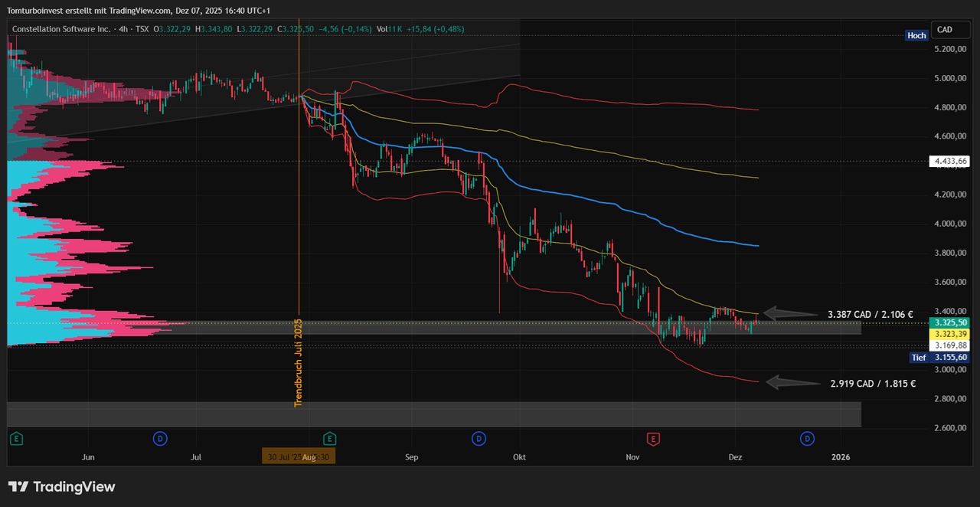Click the red earnings marker near Nov
Image resolution: width=980 pixels, height=507 pixels.
[x=653, y=439]
